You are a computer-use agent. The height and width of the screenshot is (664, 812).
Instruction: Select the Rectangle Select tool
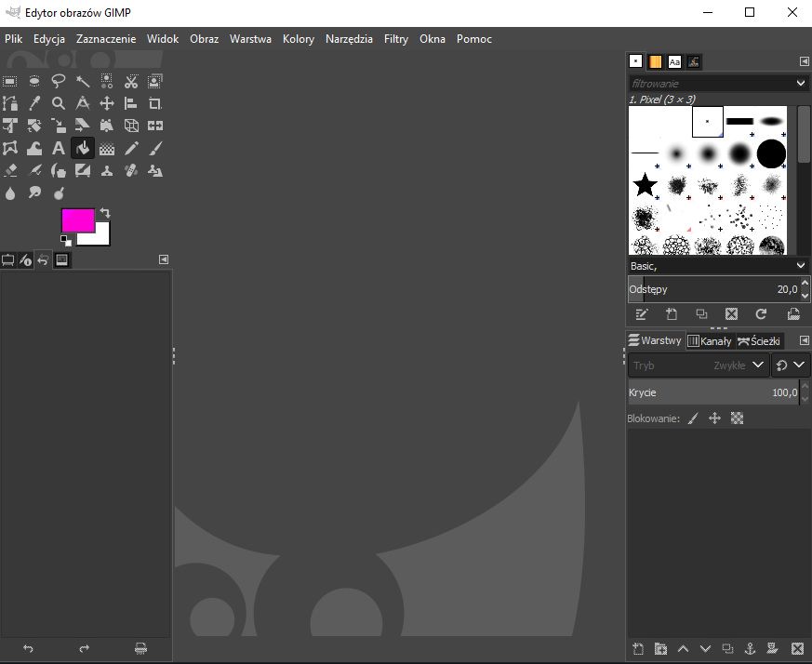pyautogui.click(x=10, y=81)
